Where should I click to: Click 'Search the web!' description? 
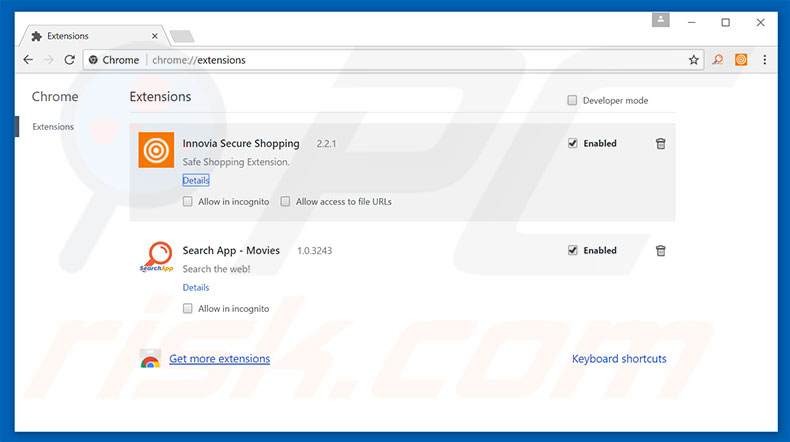tap(216, 269)
